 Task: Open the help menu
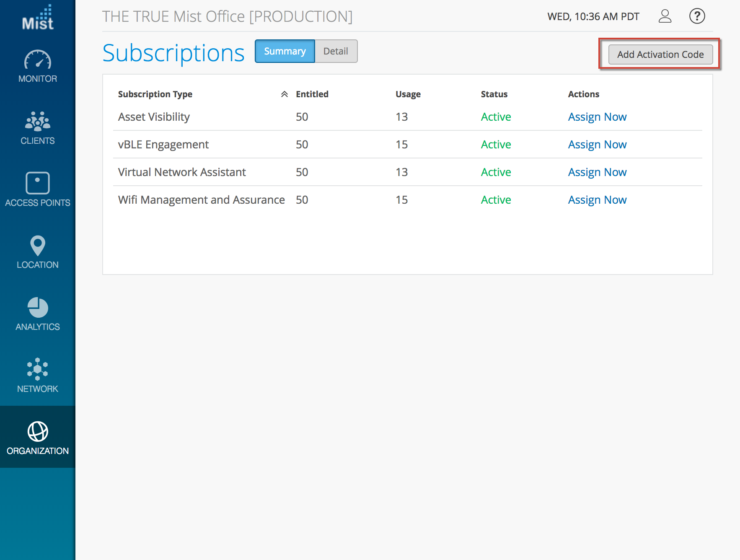pyautogui.click(x=697, y=16)
